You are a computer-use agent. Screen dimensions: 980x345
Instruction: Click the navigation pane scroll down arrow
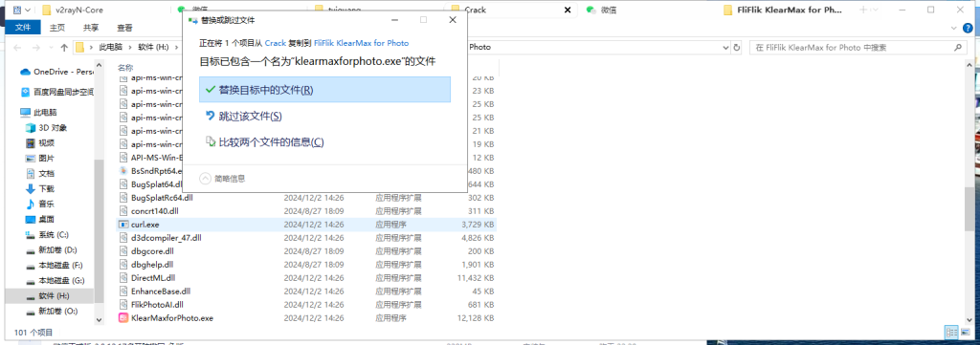[99, 319]
